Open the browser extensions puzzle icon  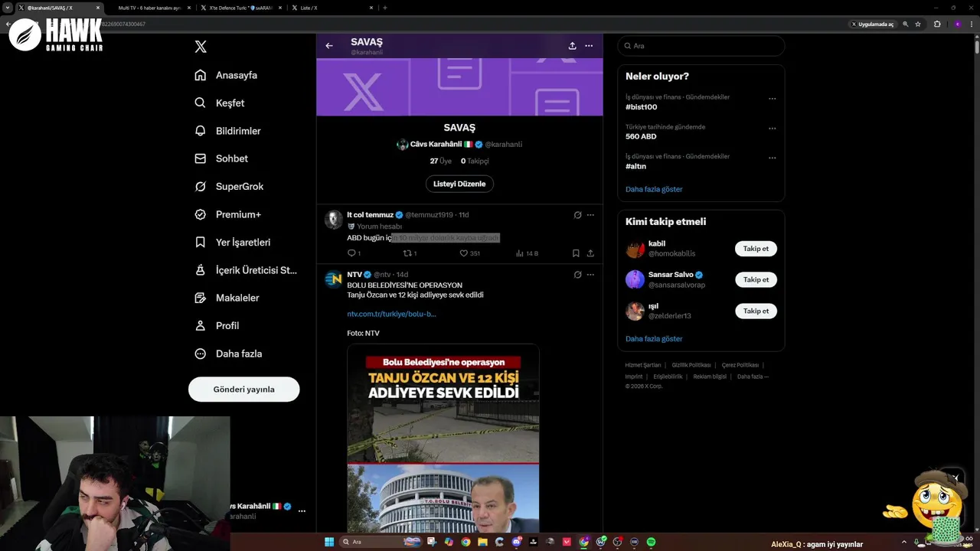click(937, 24)
